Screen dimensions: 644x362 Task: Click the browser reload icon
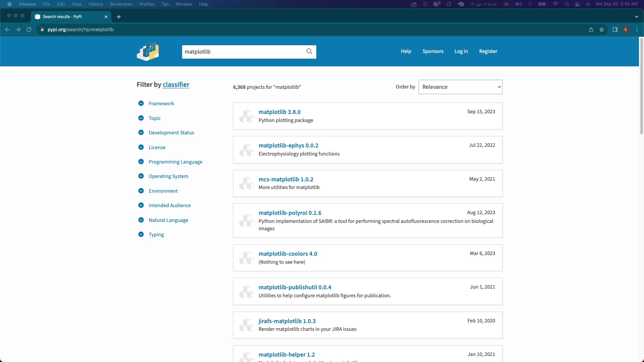click(x=29, y=29)
